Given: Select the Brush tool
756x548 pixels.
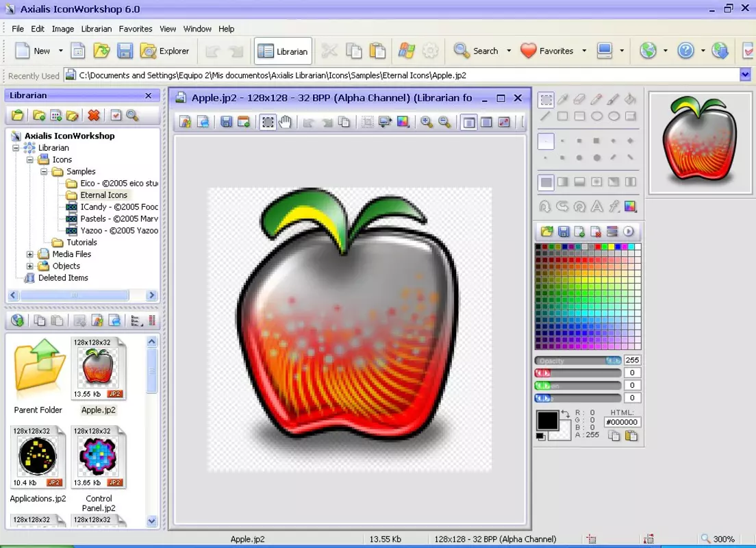Looking at the screenshot, I should point(613,99).
